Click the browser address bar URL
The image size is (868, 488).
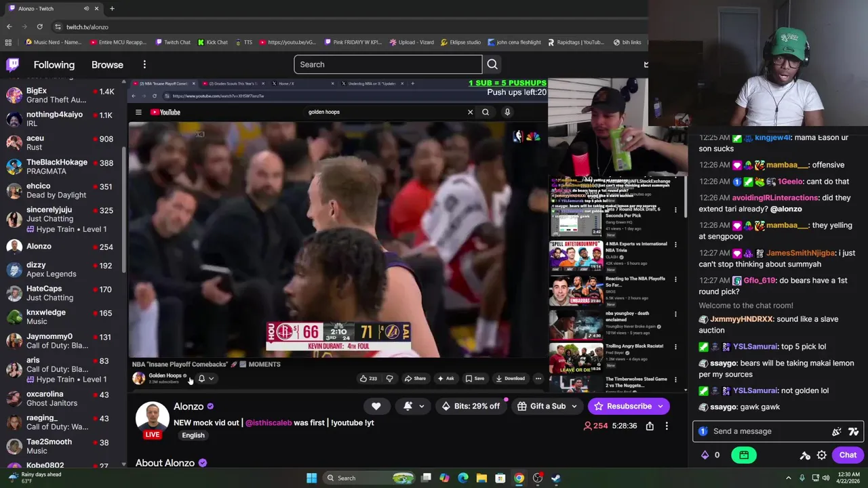point(87,26)
